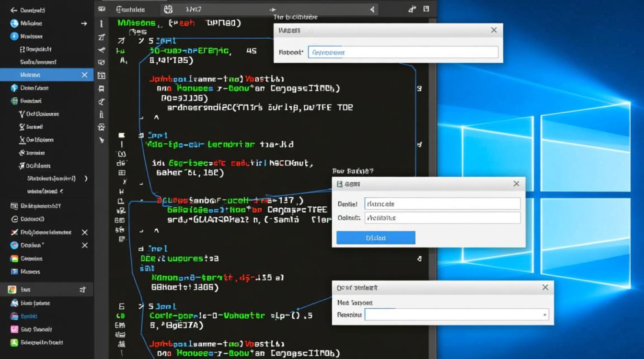Image resolution: width=644 pixels, height=359 pixels.
Task: Open the pink icon item in the sidebar
Action: tap(14, 329)
